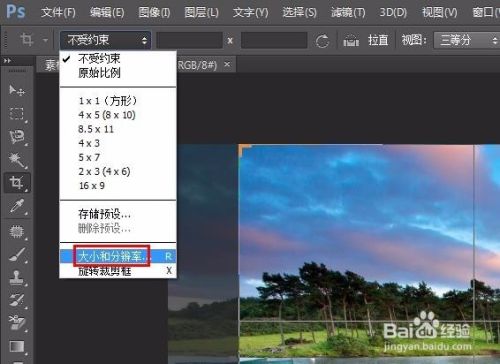Select the Eraser tool
The height and width of the screenshot is (364, 500).
[x=16, y=322]
